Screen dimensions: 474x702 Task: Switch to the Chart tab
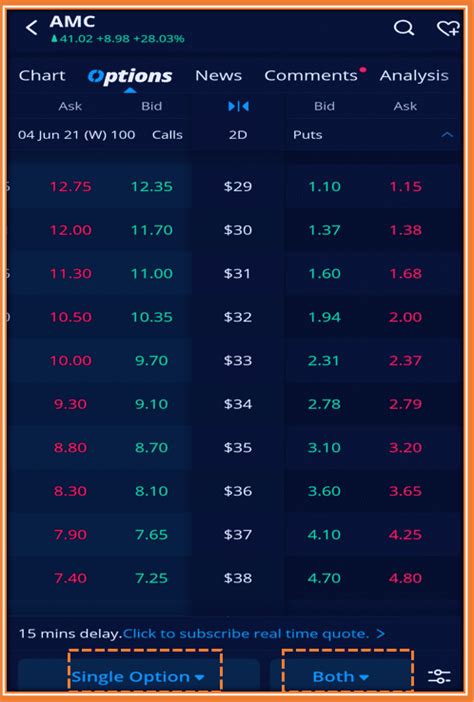[42, 75]
